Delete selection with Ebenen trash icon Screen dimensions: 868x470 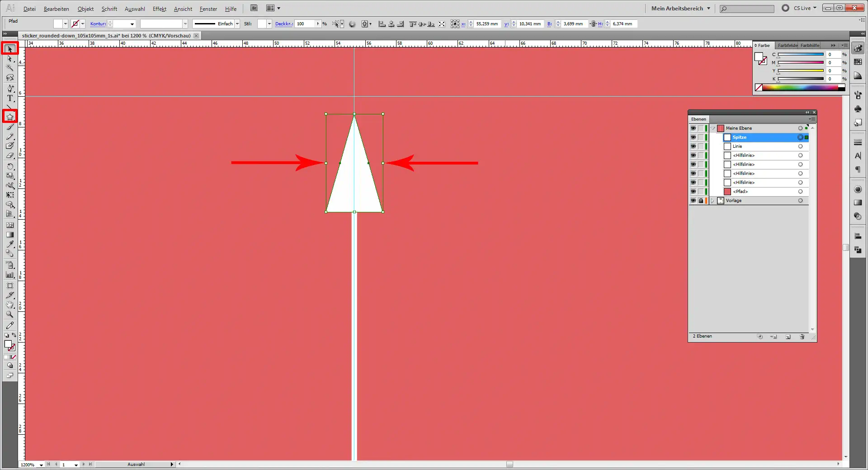[802, 337]
